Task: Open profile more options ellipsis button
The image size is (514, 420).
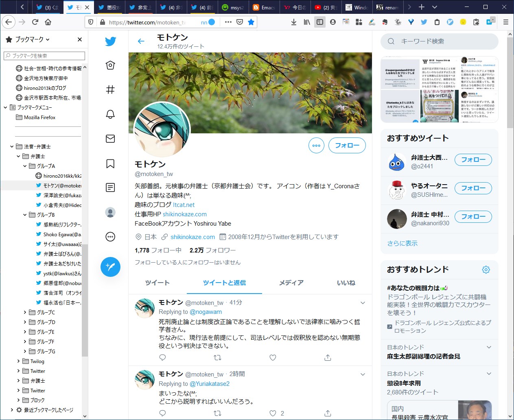Action: pyautogui.click(x=316, y=145)
